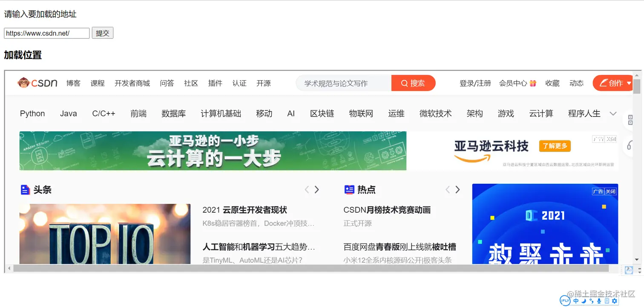
Task: Open the 课程 menu
Action: [98, 83]
